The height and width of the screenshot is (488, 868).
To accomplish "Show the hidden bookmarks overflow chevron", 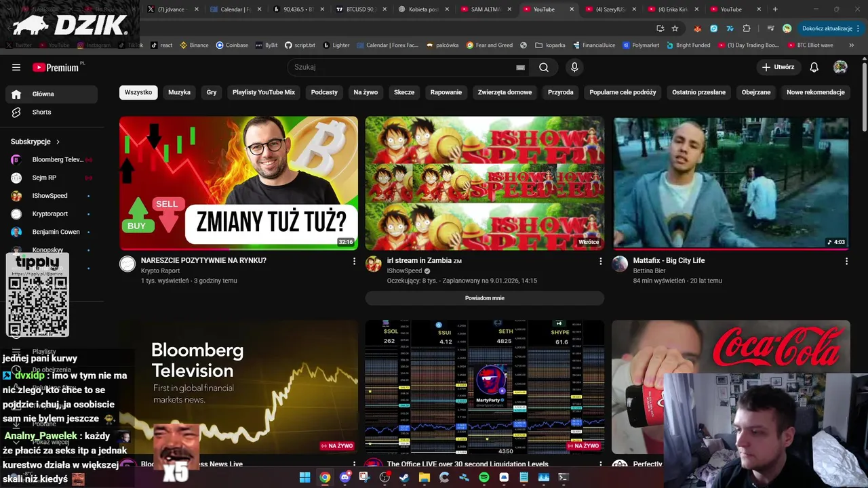I will (851, 45).
